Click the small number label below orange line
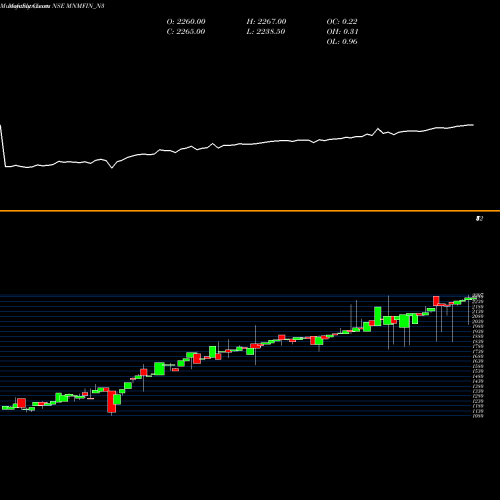This screenshot has height=500, width=500. (479, 219)
